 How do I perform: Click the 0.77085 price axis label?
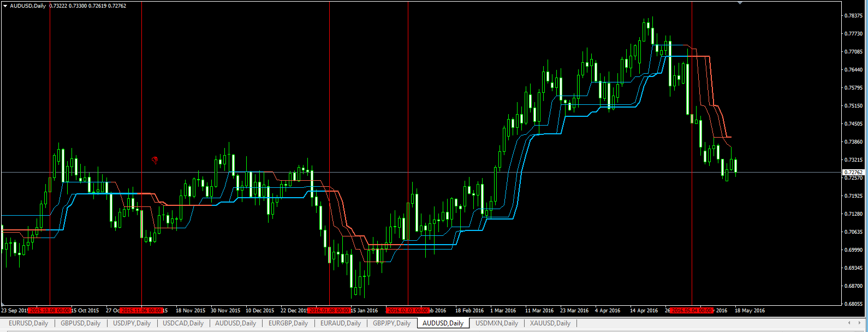pyautogui.click(x=854, y=51)
